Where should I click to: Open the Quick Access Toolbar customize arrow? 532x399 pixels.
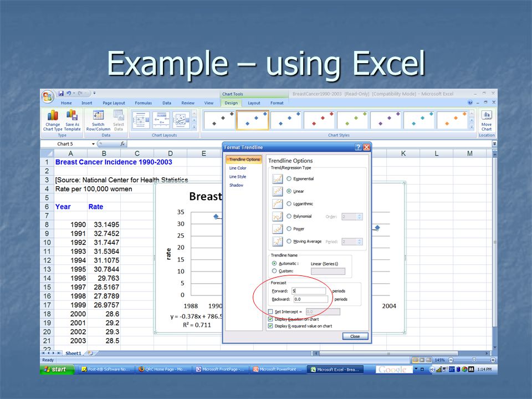pos(94,93)
